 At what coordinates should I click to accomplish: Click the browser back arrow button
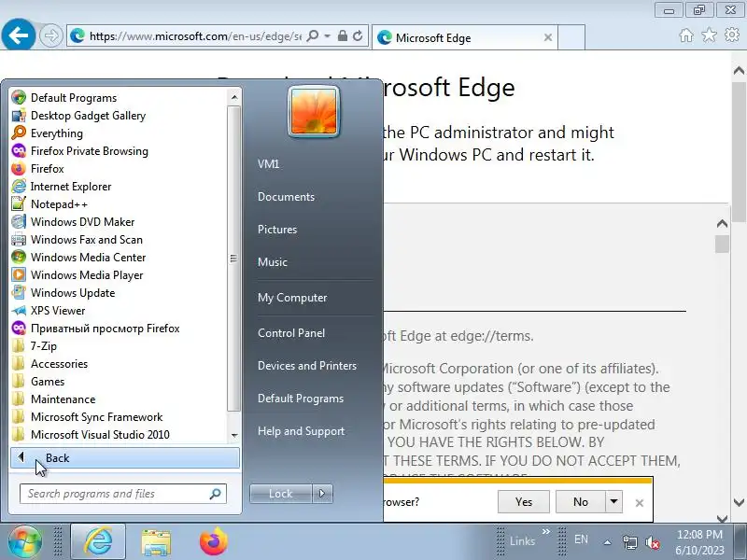[18, 35]
